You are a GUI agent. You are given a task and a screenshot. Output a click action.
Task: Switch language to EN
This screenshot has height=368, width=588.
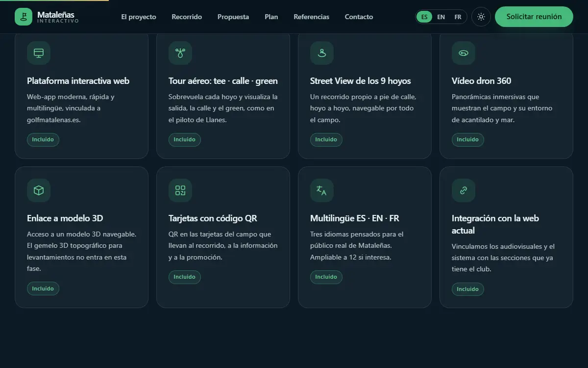pyautogui.click(x=441, y=17)
